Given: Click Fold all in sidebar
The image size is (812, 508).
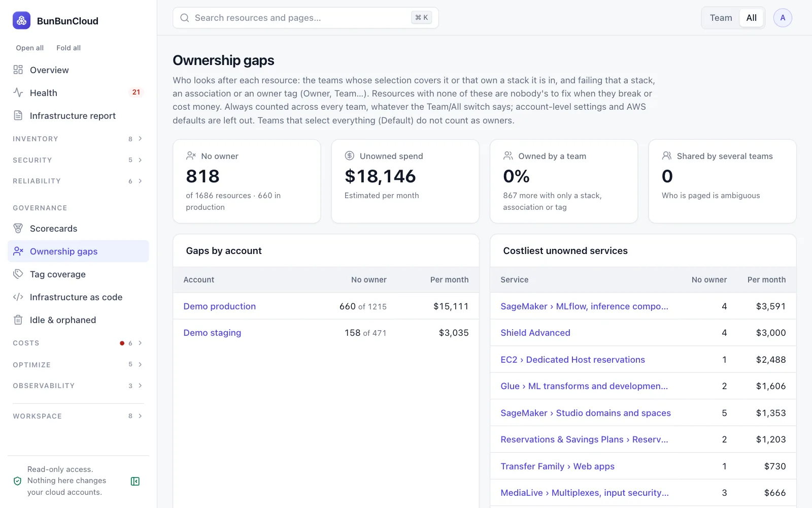Looking at the screenshot, I should pos(69,48).
